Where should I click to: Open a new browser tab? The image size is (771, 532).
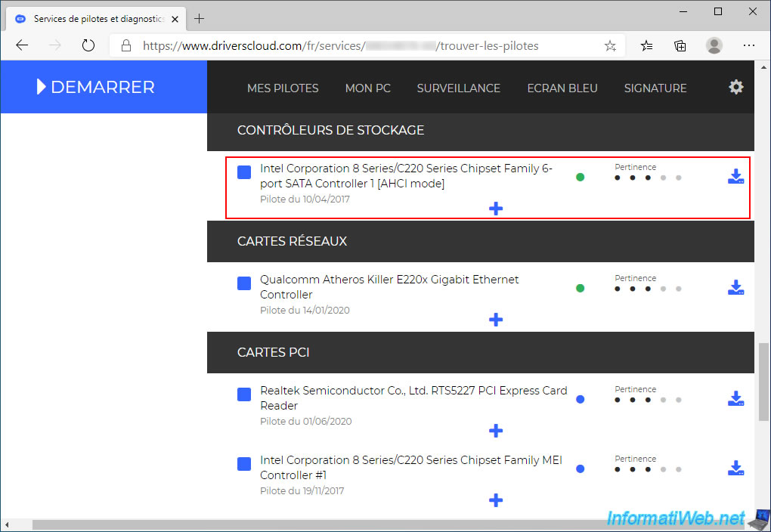click(x=199, y=19)
